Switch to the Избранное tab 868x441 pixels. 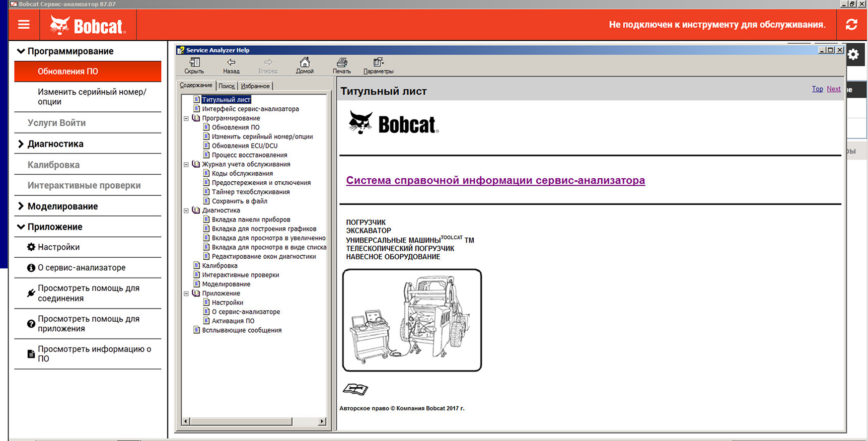click(x=255, y=86)
